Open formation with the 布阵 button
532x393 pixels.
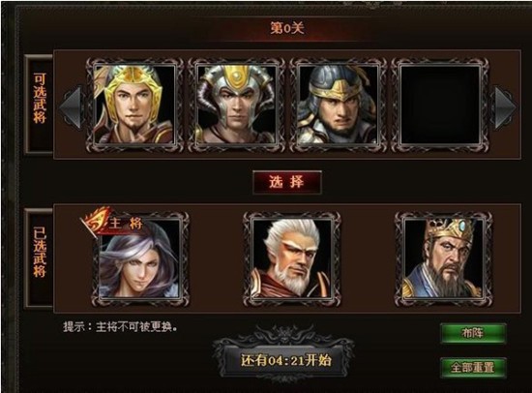click(x=473, y=334)
